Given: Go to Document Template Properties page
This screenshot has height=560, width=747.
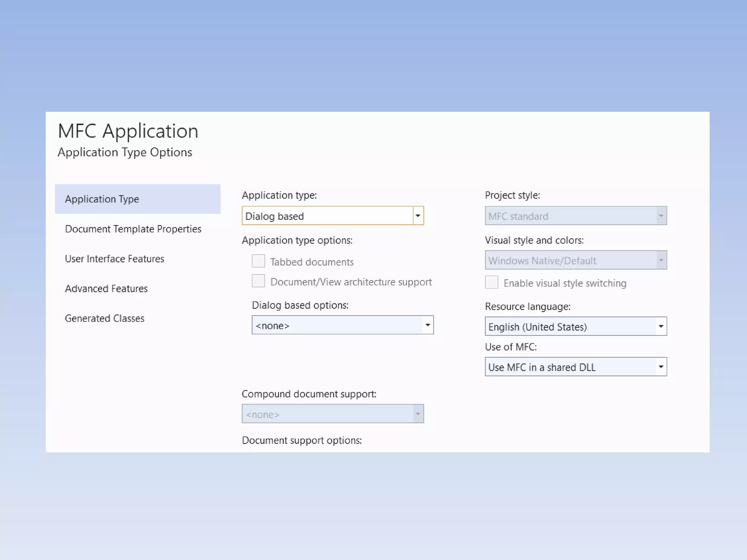Looking at the screenshot, I should tap(133, 229).
